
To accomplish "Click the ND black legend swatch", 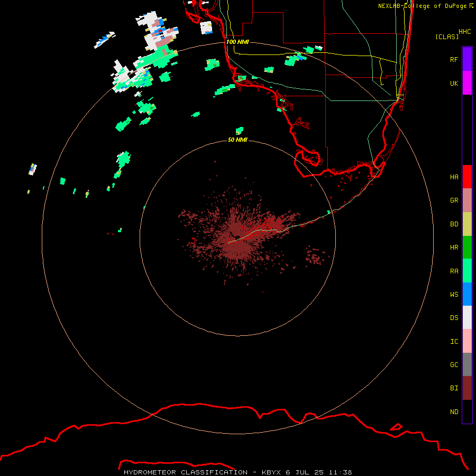I will [467, 411].
